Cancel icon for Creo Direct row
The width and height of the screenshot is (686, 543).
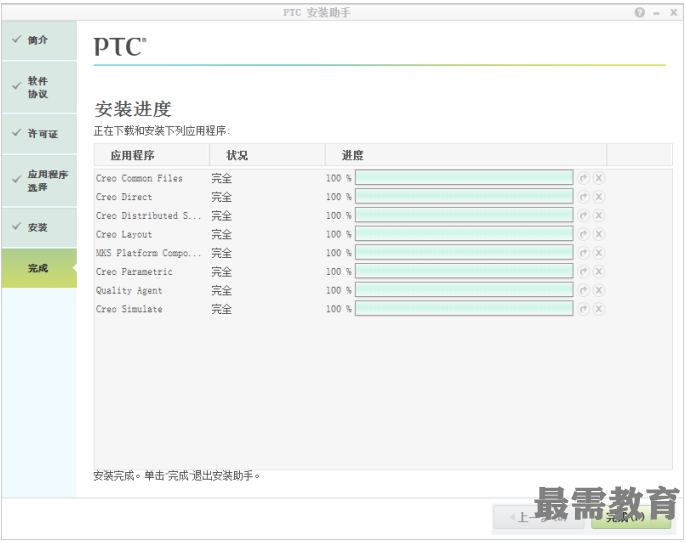tap(598, 197)
